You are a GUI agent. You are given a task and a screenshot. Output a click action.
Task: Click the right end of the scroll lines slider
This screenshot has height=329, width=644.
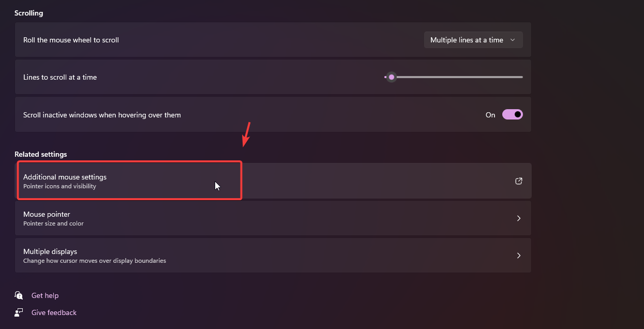521,77
